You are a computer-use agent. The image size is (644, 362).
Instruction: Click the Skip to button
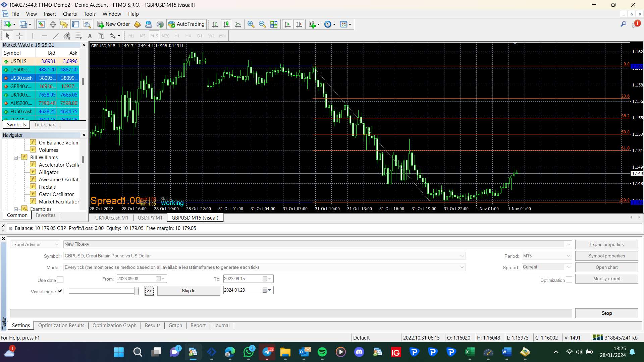tap(189, 291)
